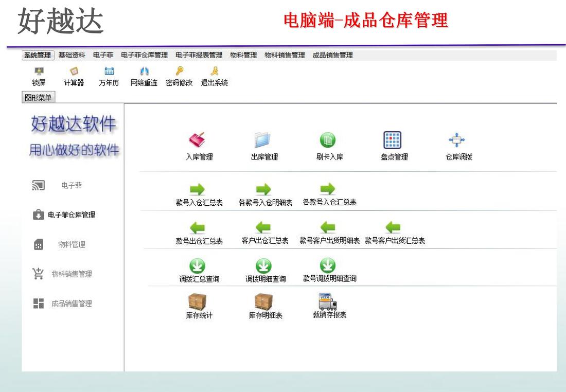Viewport: 566px width, 392px height.
Task: Open the 电子菲报表管理 menu
Action: (199, 55)
